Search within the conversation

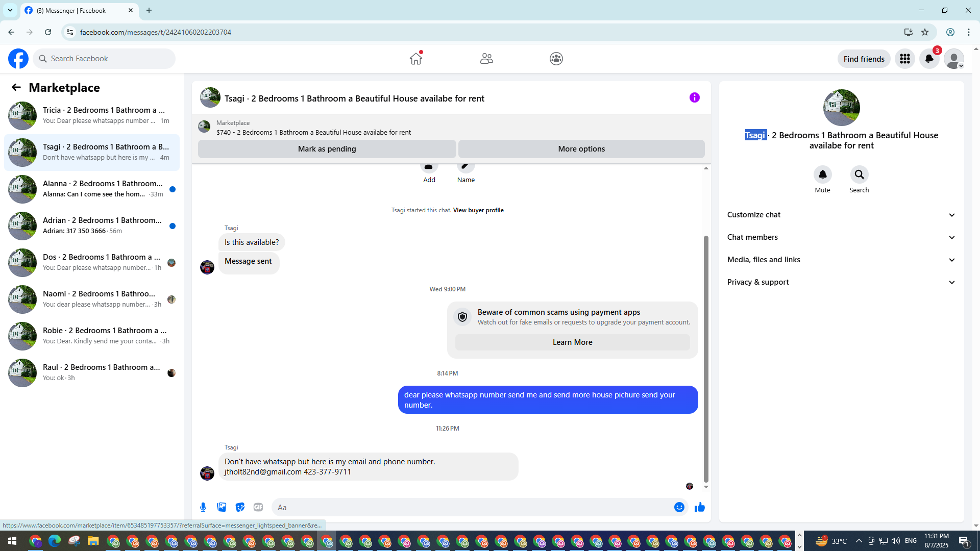(859, 175)
